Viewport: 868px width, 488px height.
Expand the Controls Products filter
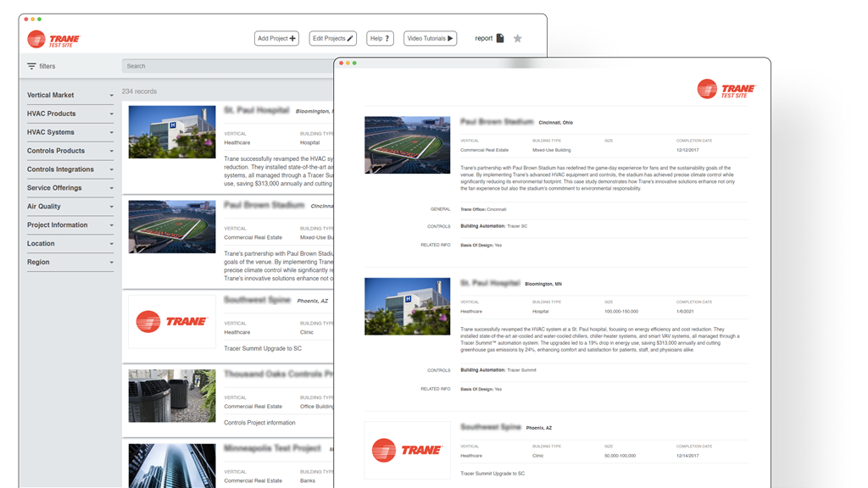coord(70,151)
